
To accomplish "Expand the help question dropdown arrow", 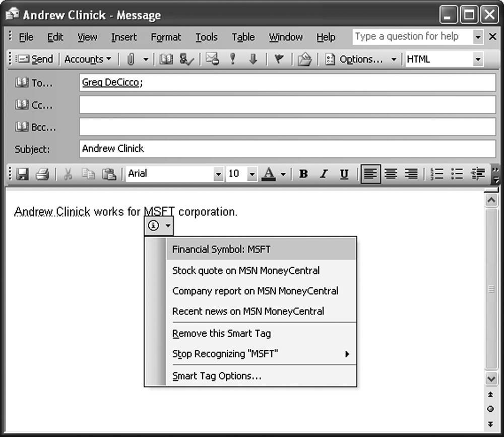I will pos(478,37).
